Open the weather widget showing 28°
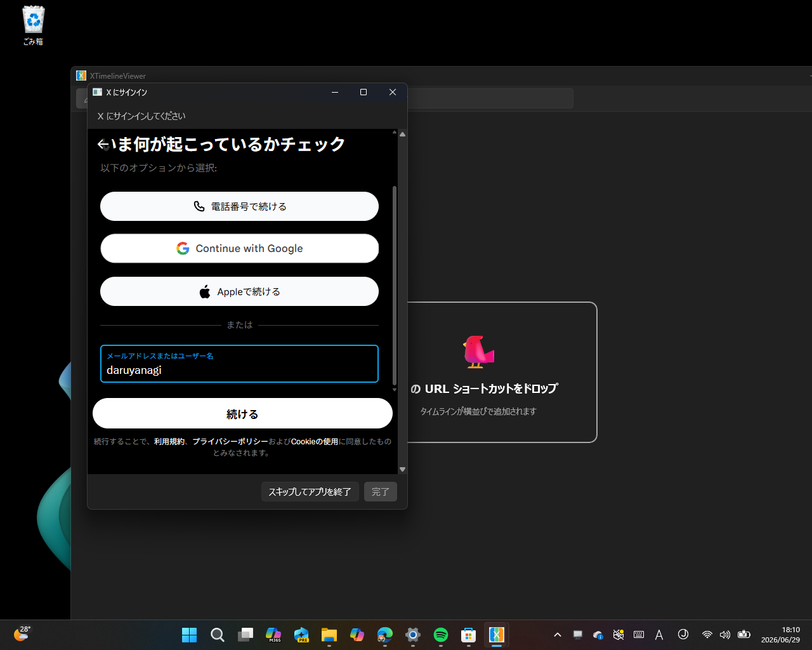Screen dimensions: 812x650 [22, 633]
